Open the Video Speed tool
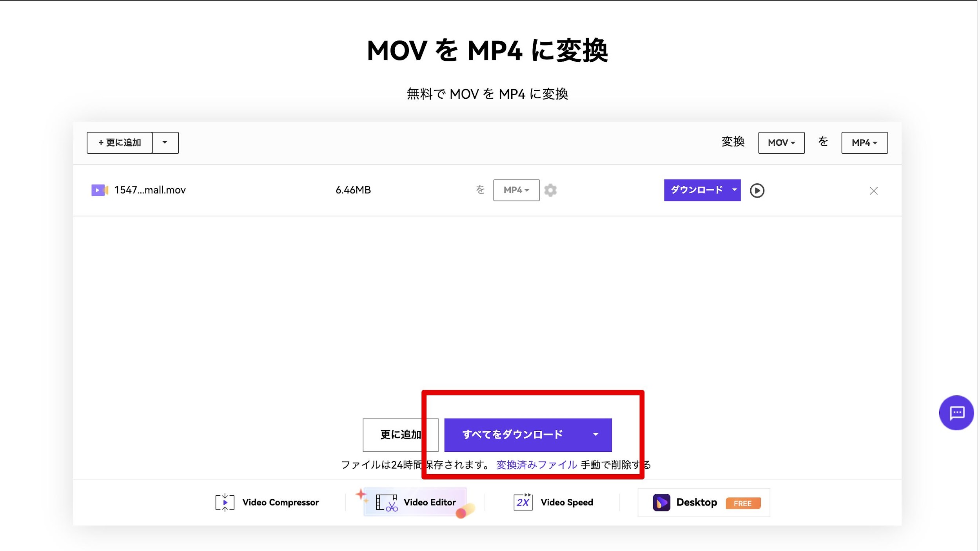The height and width of the screenshot is (551, 980). [553, 502]
